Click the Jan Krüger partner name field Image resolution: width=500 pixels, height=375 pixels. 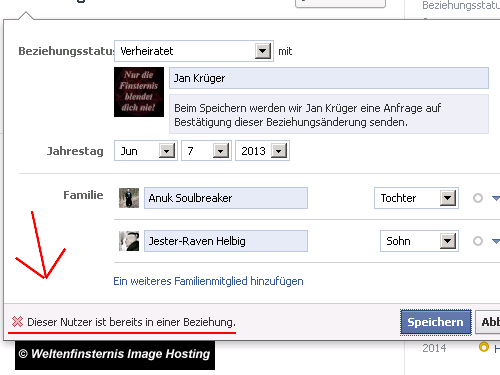click(x=329, y=78)
